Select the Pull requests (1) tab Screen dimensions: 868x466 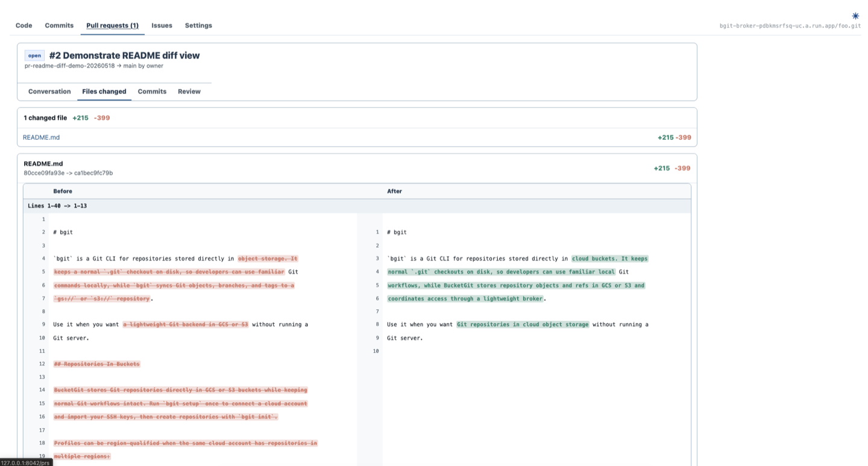(112, 25)
